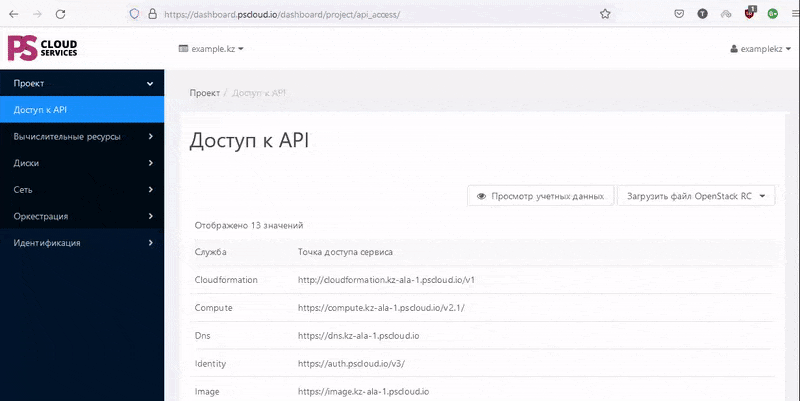800x401 pixels.
Task: Click the cloud extension icon in toolbar
Action: 726,14
